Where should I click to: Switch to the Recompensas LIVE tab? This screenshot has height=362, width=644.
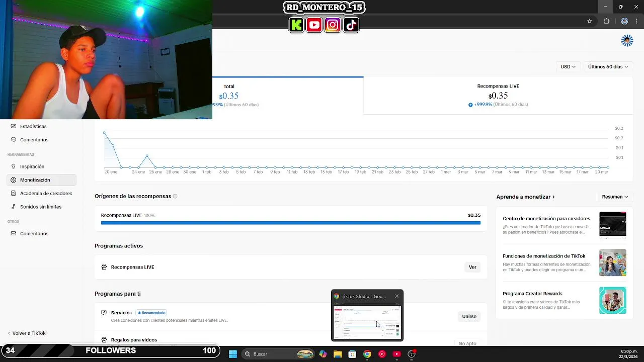498,96
